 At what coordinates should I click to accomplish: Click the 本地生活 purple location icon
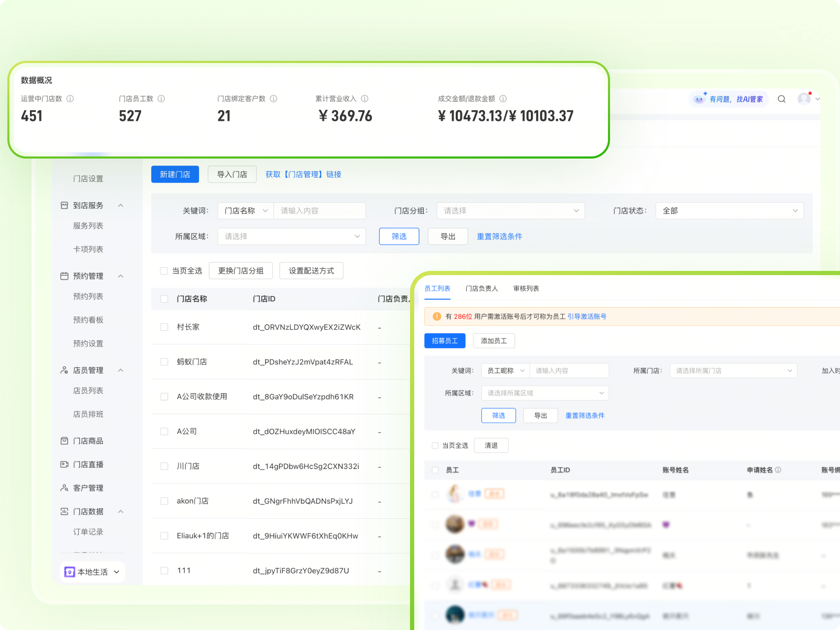point(69,572)
